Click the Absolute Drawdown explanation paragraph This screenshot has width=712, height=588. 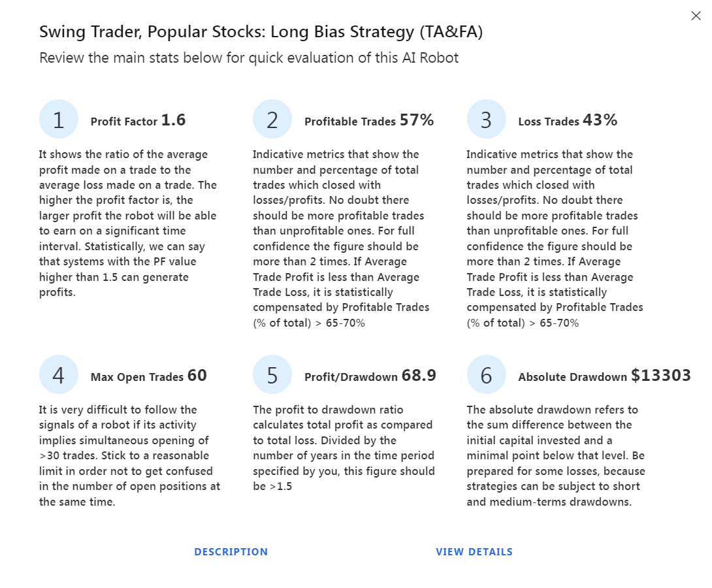click(556, 455)
